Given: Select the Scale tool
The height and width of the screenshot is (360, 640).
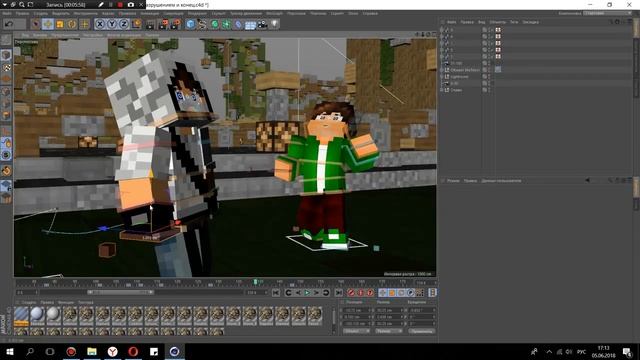Looking at the screenshot, I should 60,24.
